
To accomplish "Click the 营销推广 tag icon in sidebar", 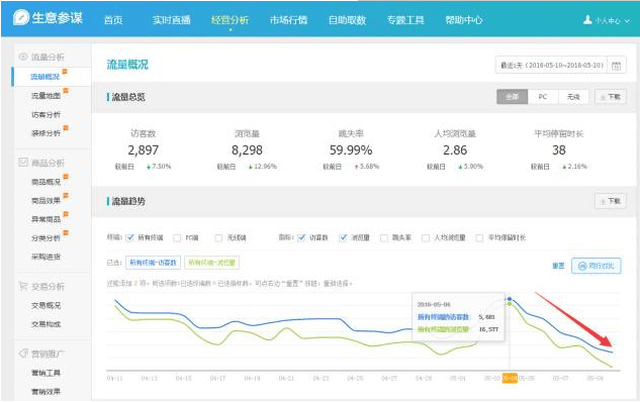I will (x=23, y=353).
